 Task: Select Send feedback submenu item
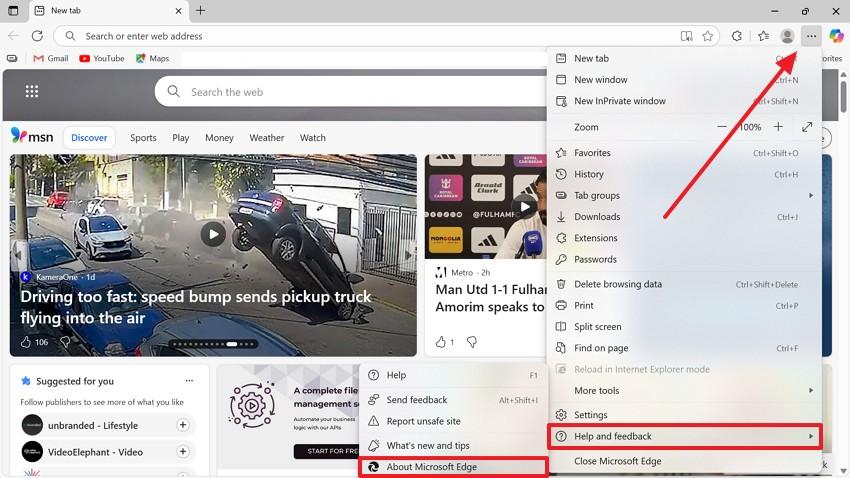pos(453,400)
